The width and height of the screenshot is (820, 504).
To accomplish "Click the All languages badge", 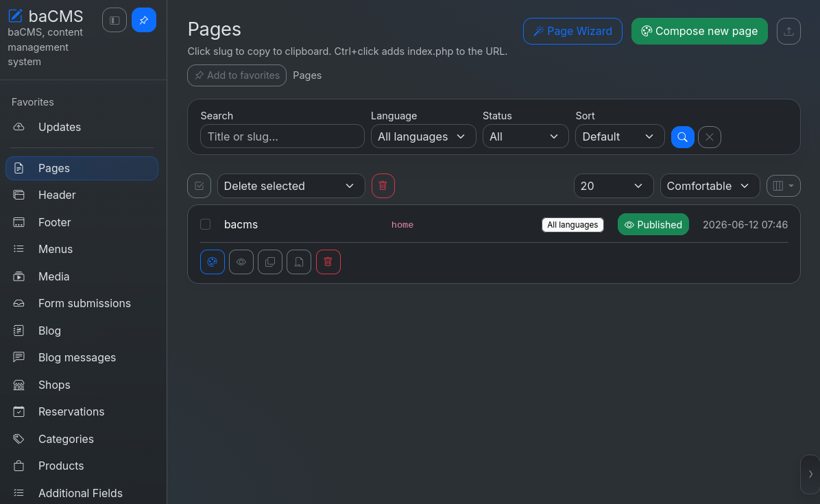I will click(x=572, y=225).
